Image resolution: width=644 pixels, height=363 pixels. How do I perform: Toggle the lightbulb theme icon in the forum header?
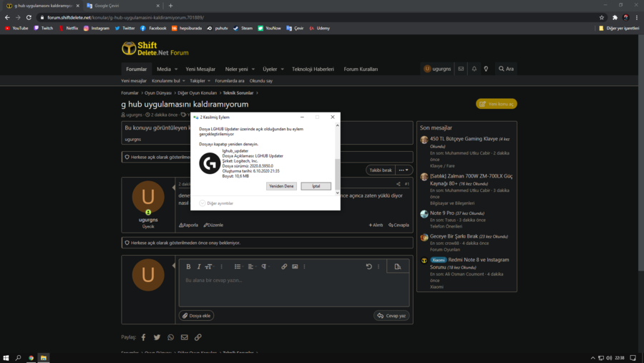coord(486,69)
